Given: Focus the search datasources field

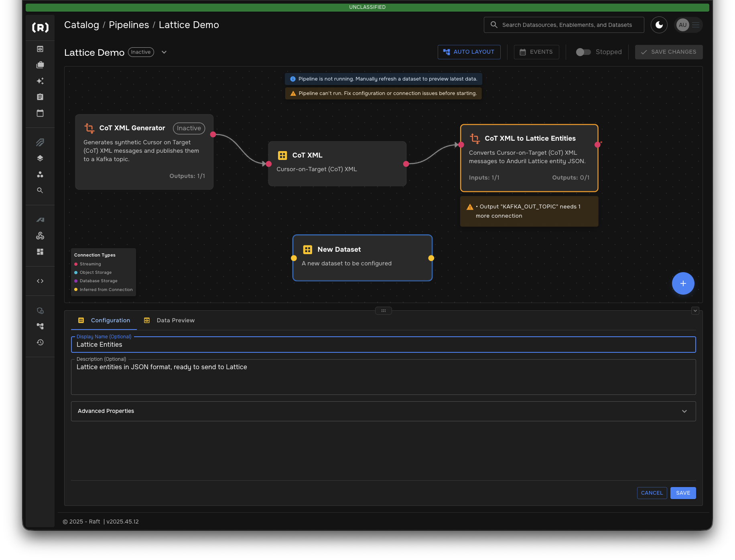Looking at the screenshot, I should tap(564, 25).
